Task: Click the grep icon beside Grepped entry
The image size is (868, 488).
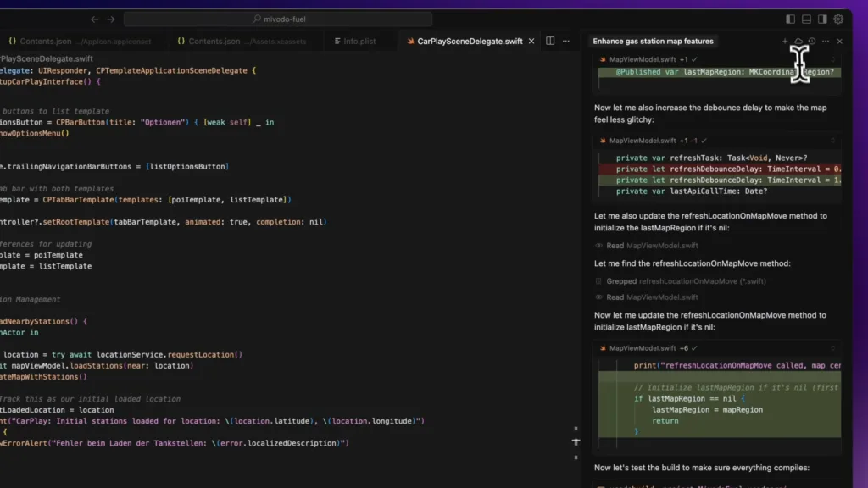Action: [598, 281]
